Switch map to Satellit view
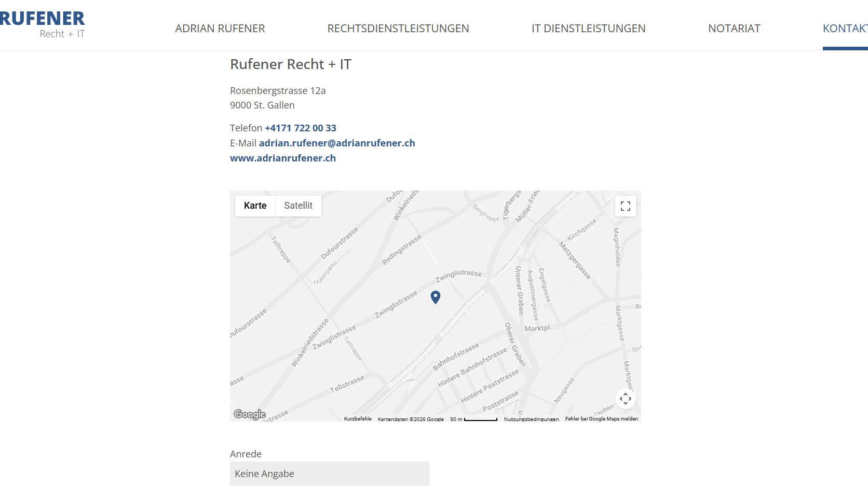This screenshot has width=868, height=488. click(299, 206)
